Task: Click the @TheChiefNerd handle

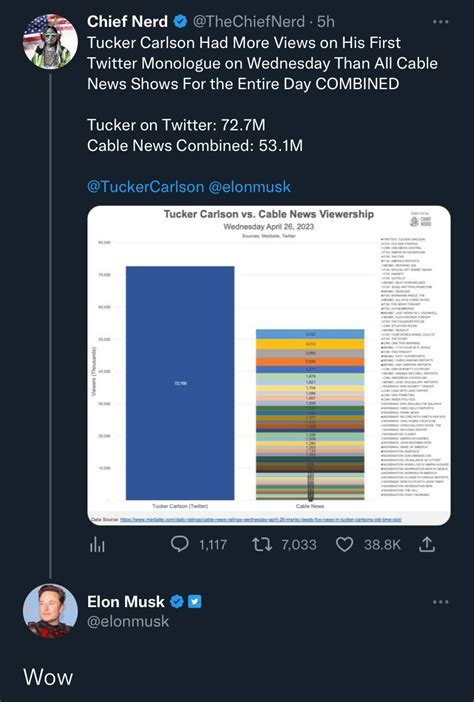Action: 249,21
